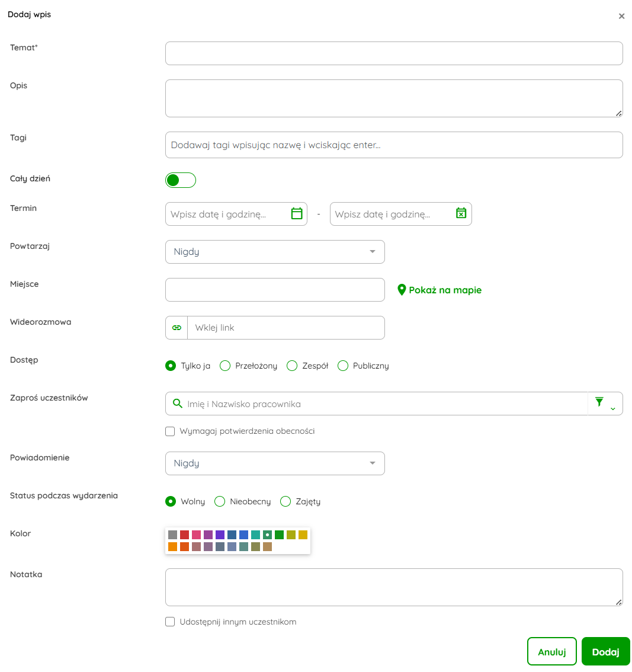The width and height of the screenshot is (632, 672).
Task: Expand the small chevron beside filter icon
Action: [x=612, y=408]
